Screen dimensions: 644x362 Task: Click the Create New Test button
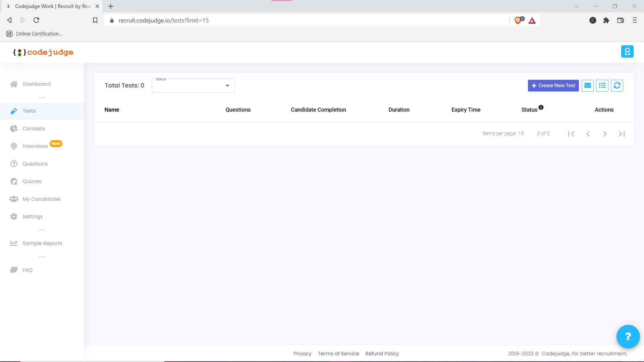tap(553, 85)
